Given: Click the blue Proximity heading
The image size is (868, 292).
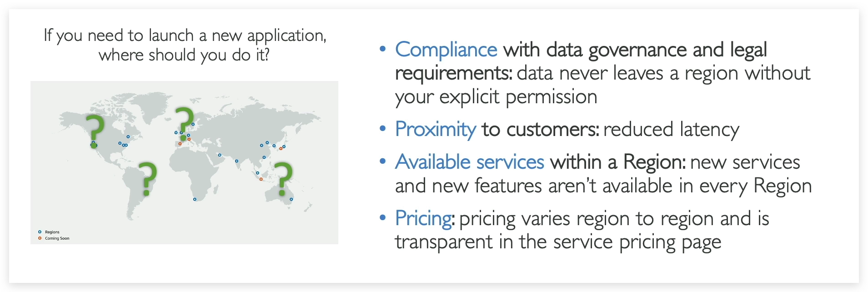Looking at the screenshot, I should click(x=435, y=129).
